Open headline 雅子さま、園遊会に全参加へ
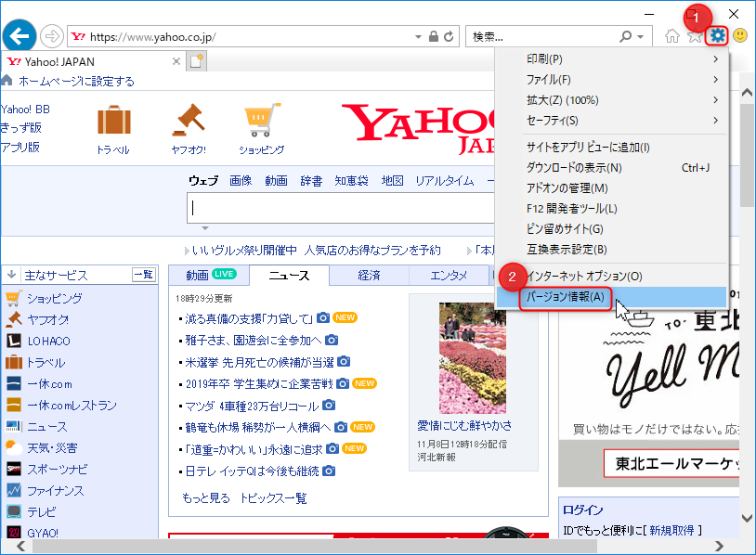Viewport: 756px width, 555px height. point(254,340)
